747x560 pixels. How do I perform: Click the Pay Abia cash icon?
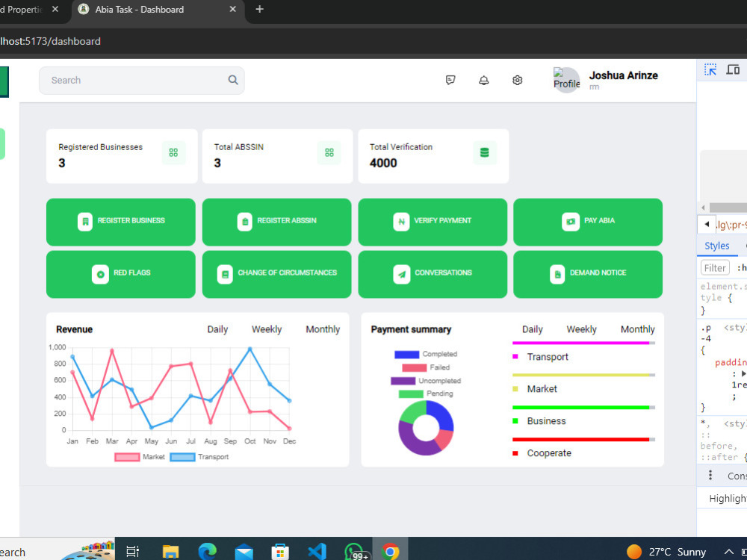point(570,222)
